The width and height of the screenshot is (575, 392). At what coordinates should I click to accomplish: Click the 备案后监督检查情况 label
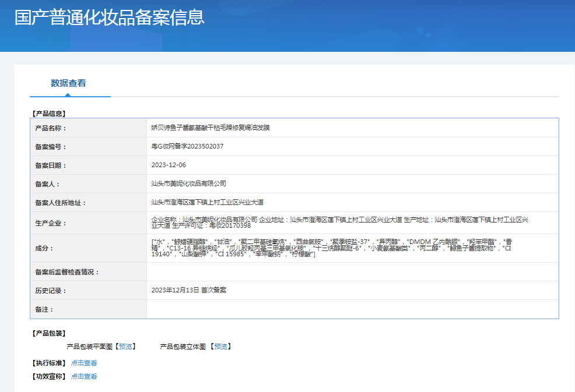[67, 272]
